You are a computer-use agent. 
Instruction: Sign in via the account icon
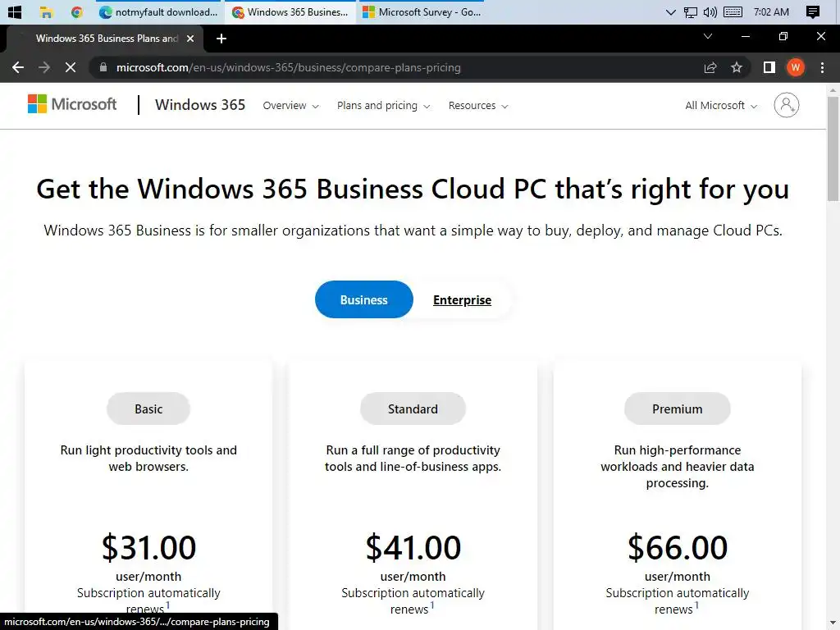(787, 105)
